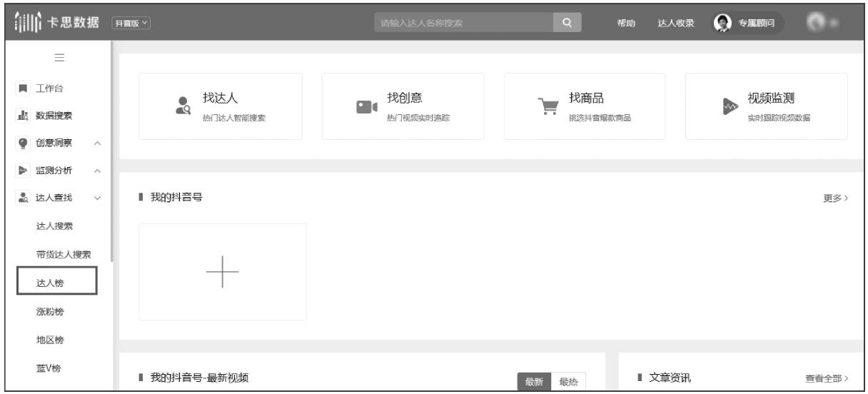Viewport: 868px width, 394px height.
Task: Collapse 达人查找 with its chevron
Action: pos(96,199)
